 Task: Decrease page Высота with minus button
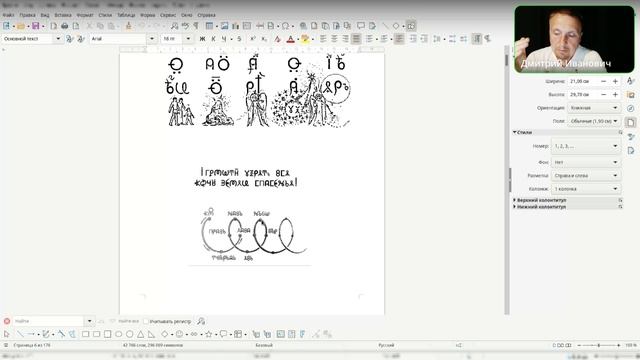point(604,95)
